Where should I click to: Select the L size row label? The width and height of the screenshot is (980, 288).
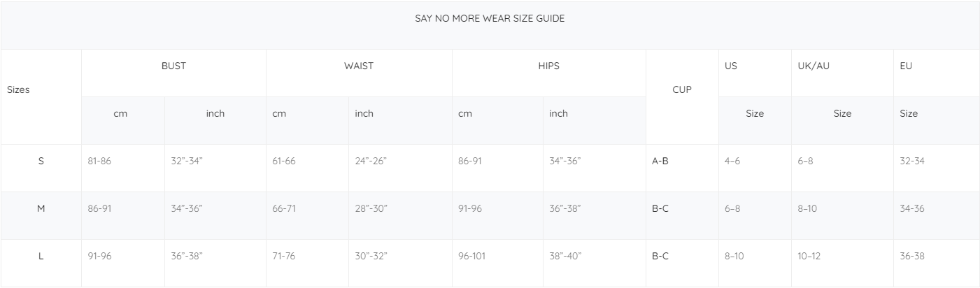tap(41, 256)
